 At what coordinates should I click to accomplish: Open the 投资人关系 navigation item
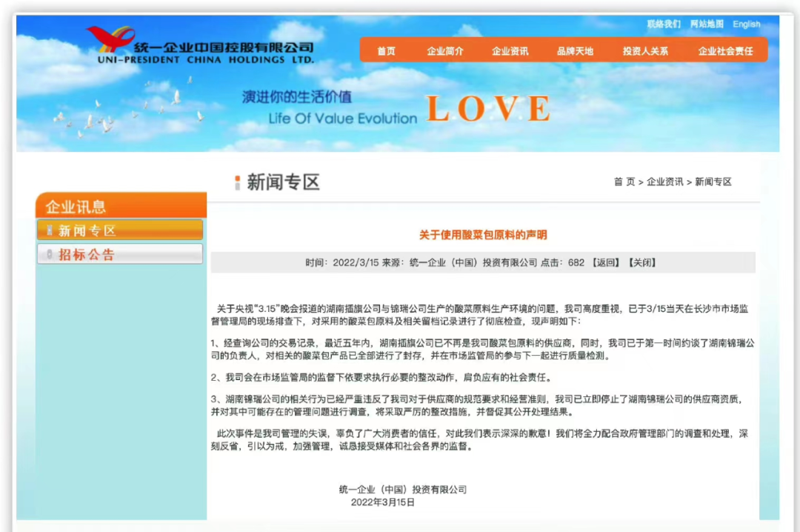pos(645,51)
